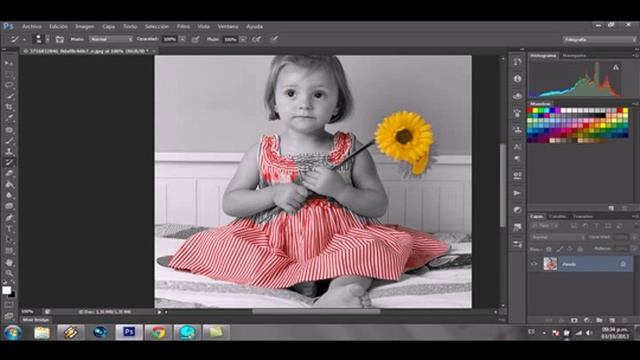Open the Imagen menu
This screenshot has height=360, width=640.
84,27
